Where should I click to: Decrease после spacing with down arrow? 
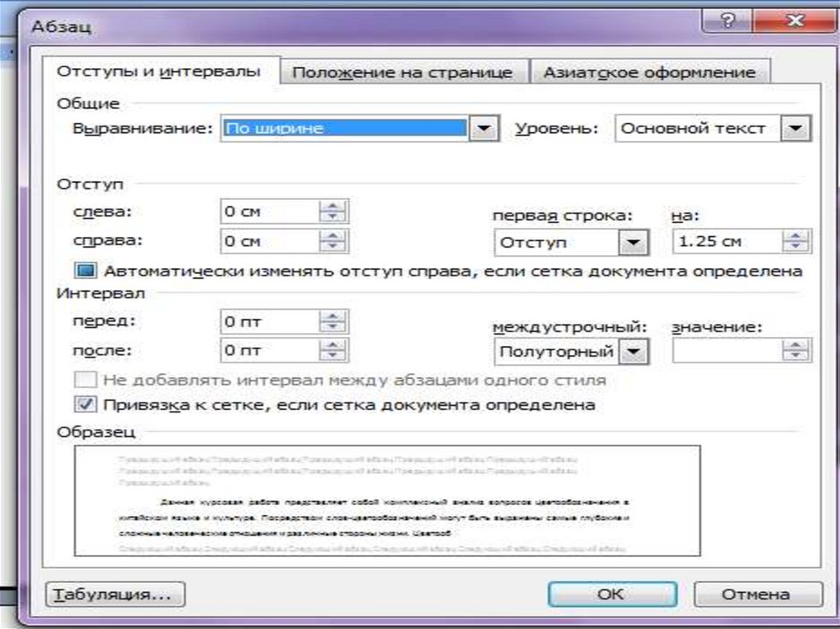point(333,356)
